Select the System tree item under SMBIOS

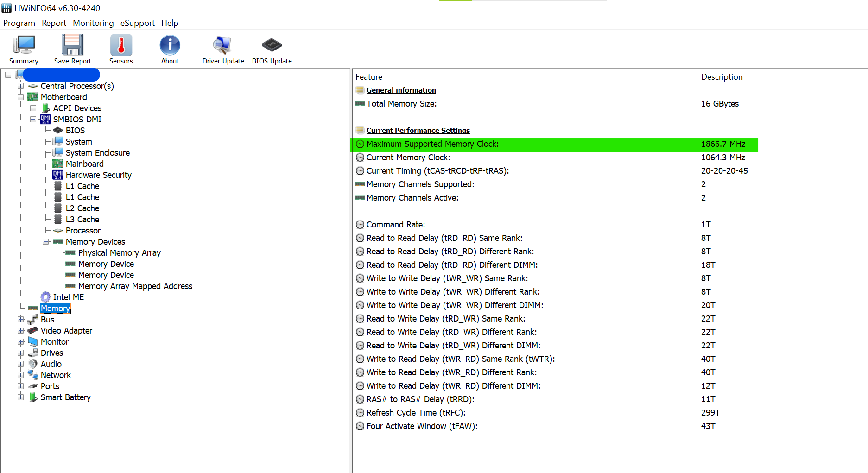click(79, 141)
